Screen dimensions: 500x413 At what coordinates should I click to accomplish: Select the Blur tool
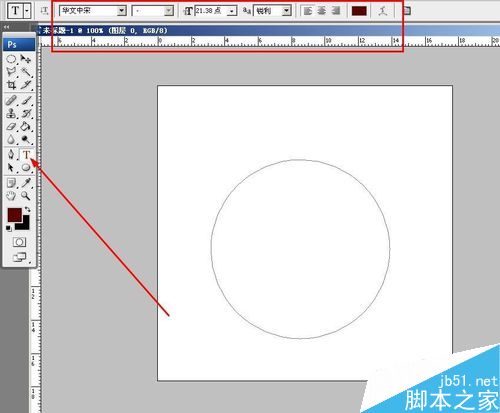click(11, 139)
